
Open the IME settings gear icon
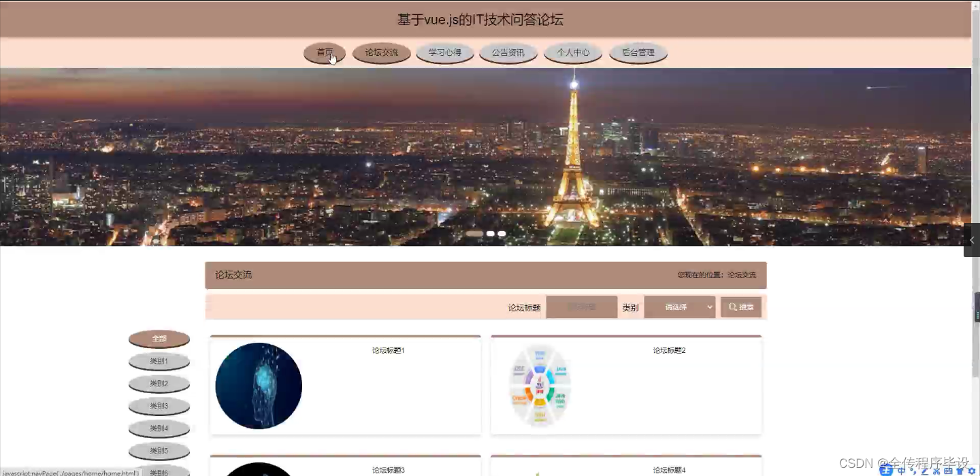pos(971,471)
